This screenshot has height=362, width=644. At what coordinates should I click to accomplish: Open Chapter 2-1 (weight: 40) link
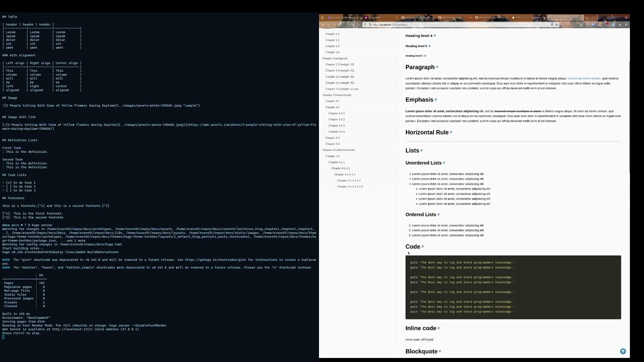point(340,83)
